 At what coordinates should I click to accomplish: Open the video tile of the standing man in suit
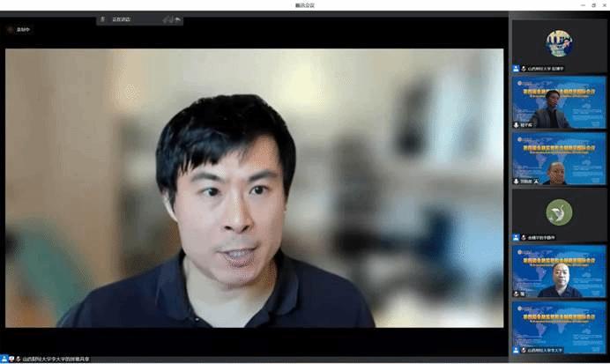click(558, 101)
